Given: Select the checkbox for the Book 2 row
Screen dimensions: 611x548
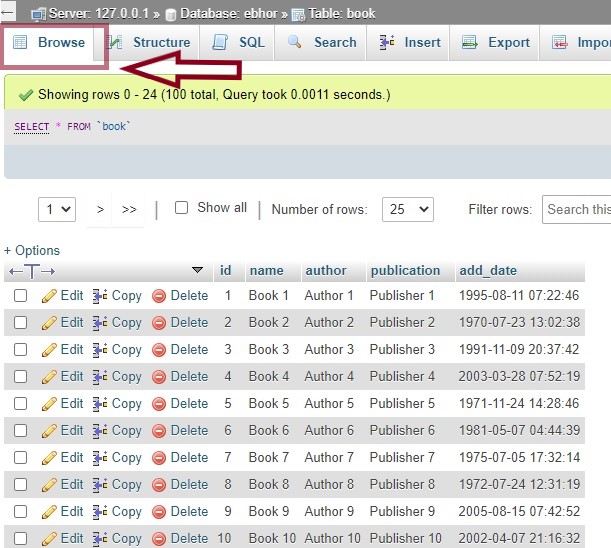Looking at the screenshot, I should (x=20, y=322).
